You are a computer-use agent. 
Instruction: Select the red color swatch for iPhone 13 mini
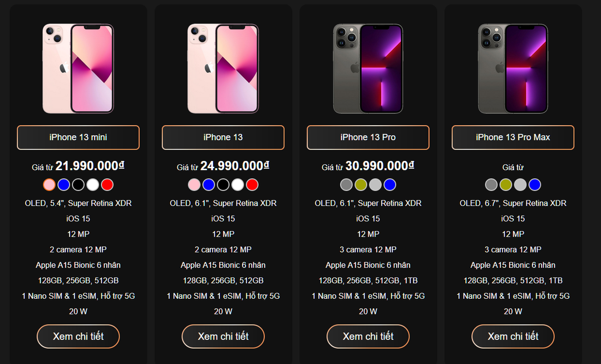point(107,184)
